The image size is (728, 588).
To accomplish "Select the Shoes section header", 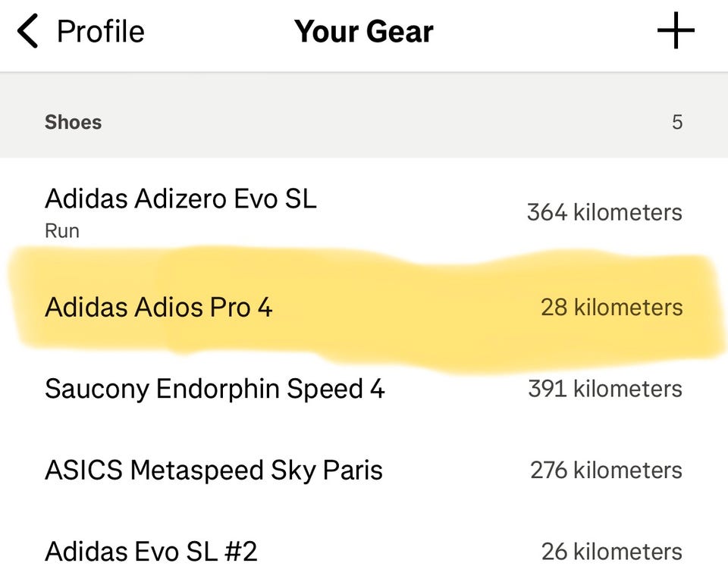I will pyautogui.click(x=73, y=122).
